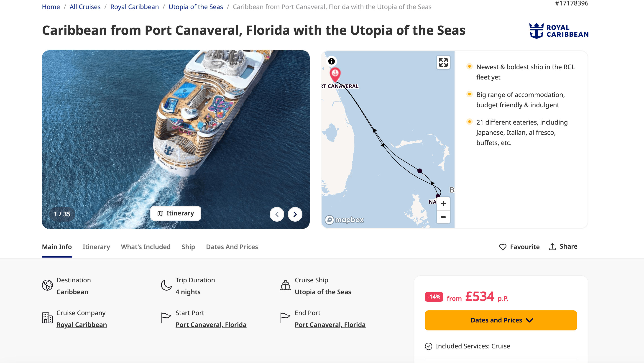Zoom in on the route map
This screenshot has height=363, width=644.
coord(443,204)
